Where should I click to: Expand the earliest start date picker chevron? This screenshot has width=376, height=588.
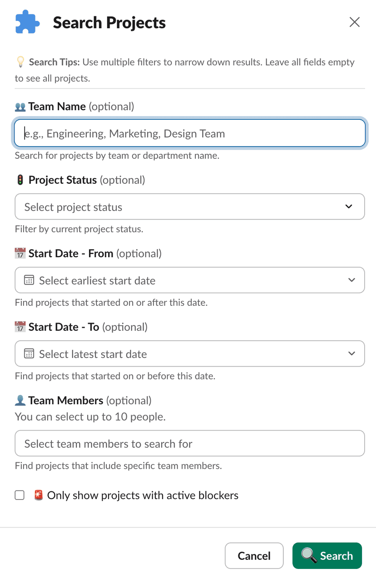(x=351, y=280)
